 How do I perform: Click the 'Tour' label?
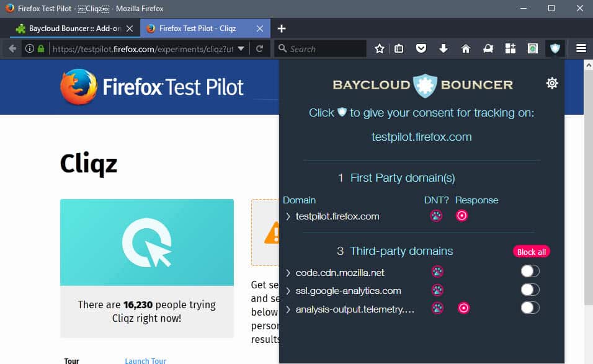tap(71, 361)
